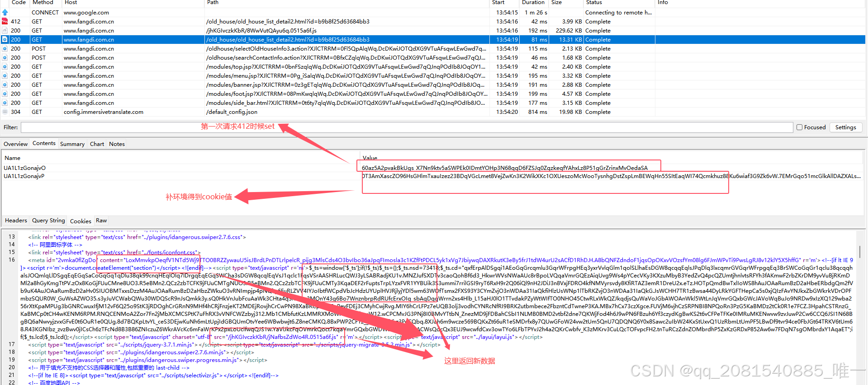Select the Headers sub-tab
This screenshot has width=868, height=385.
pyautogui.click(x=16, y=221)
